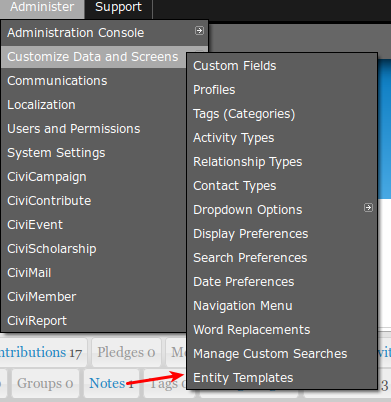Viewport: 391px width, 402px height.
Task: Select CiviReport menu item
Action: coord(93,321)
